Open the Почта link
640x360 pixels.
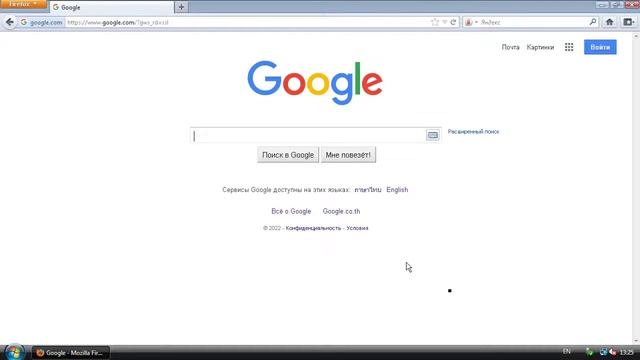pos(510,47)
